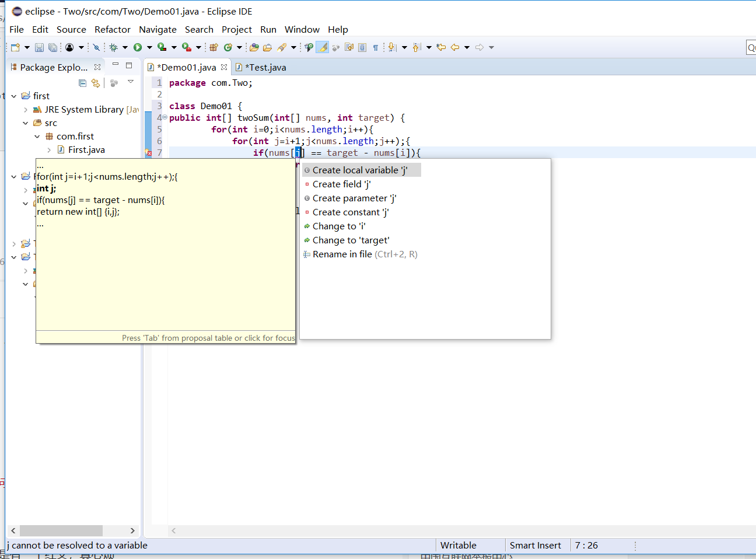Click the External Tools run icon
756x559 pixels.
pos(187,47)
